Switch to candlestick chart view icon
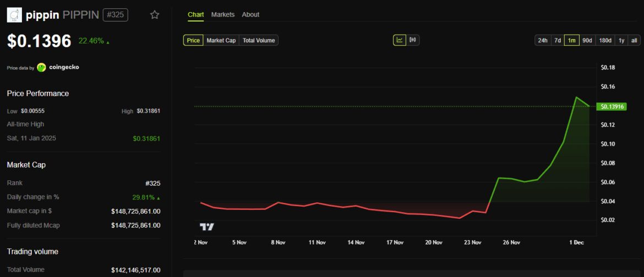 click(413, 40)
